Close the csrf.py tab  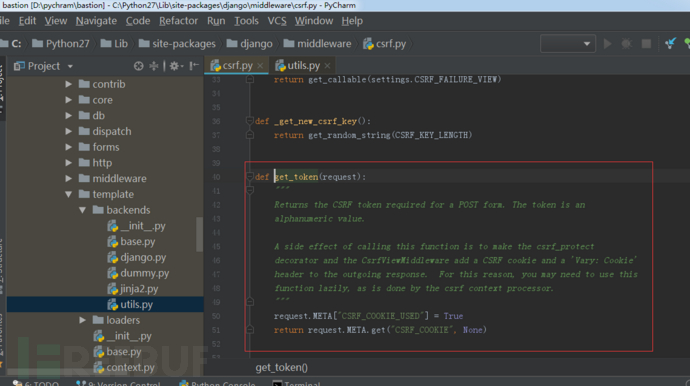pyautogui.click(x=260, y=66)
